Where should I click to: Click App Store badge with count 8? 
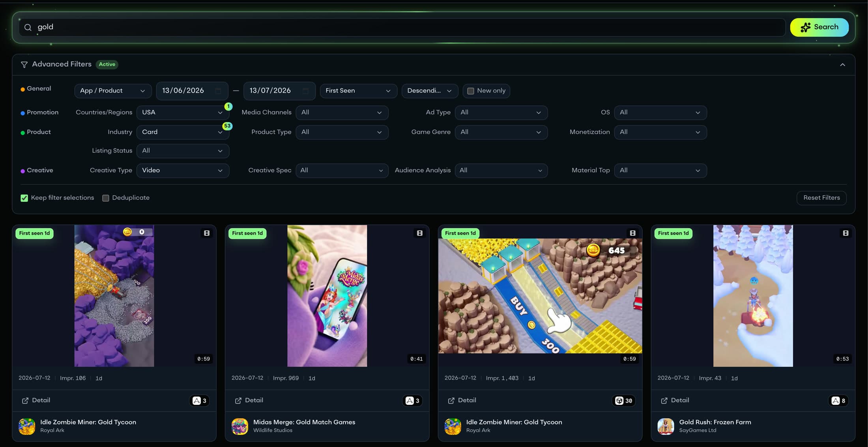pos(838,401)
